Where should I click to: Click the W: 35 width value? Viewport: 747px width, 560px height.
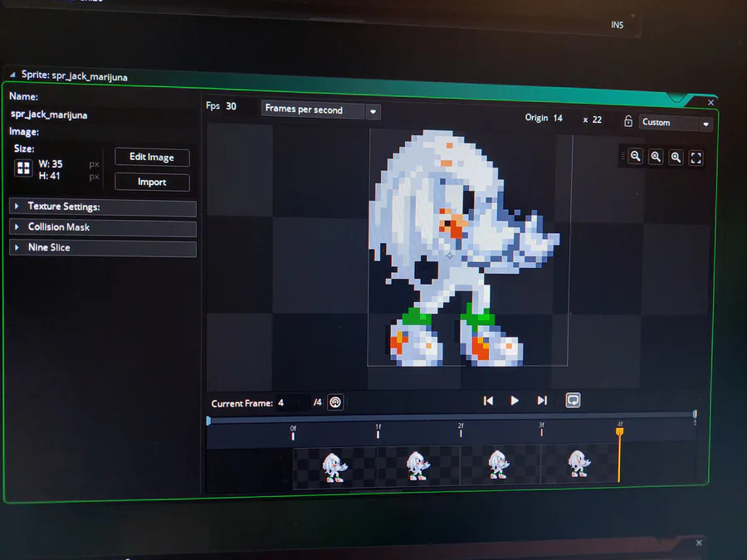51,163
